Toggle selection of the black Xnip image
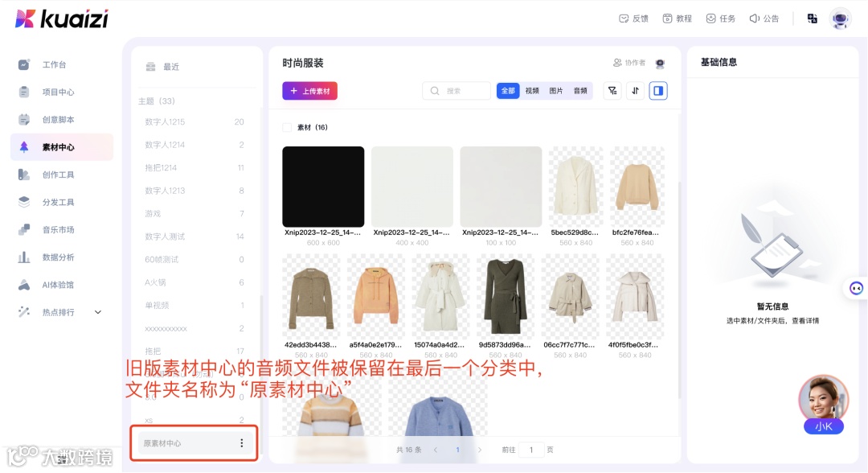Viewport: 868px width, 473px height. click(x=323, y=185)
